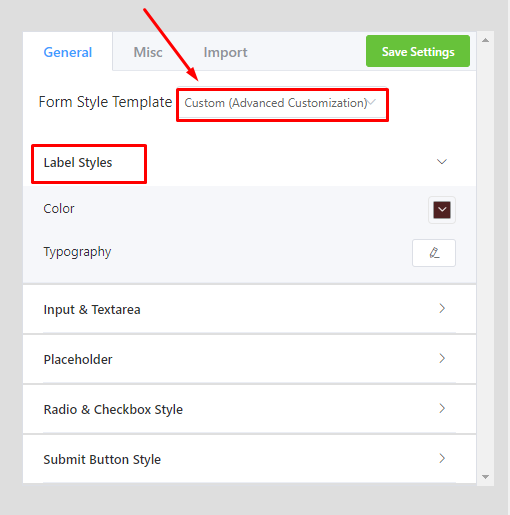Open the Placeholder section header
510x515 pixels.
point(249,359)
